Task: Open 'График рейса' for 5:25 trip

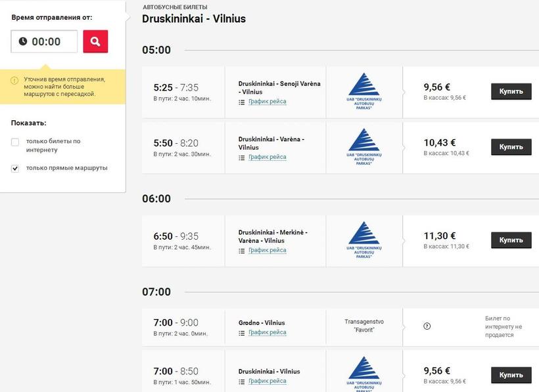Action: pyautogui.click(x=267, y=101)
